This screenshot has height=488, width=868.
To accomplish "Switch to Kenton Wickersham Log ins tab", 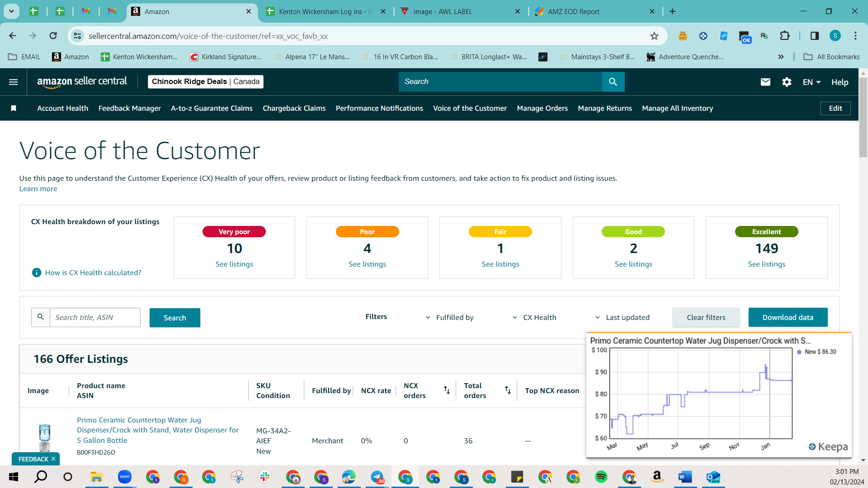I will (325, 11).
